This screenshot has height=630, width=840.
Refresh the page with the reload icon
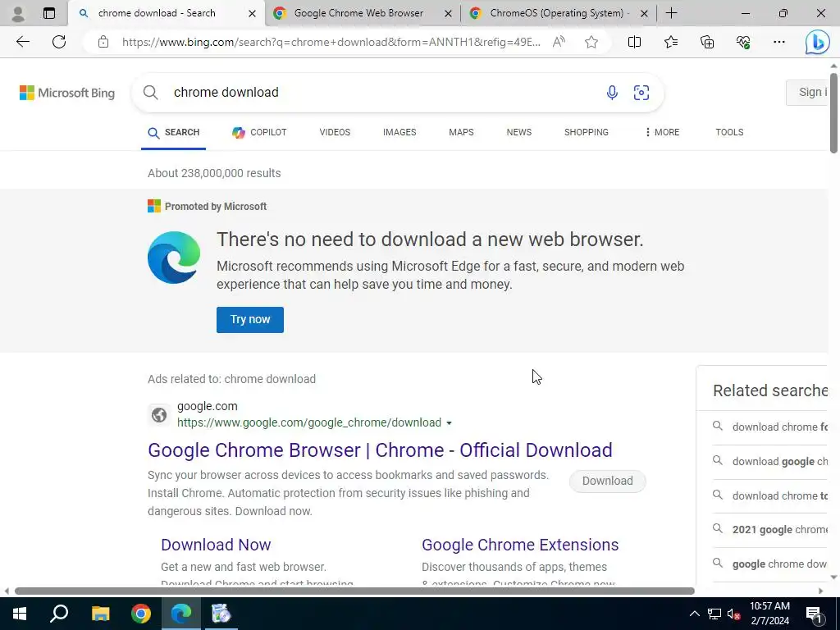59,42
